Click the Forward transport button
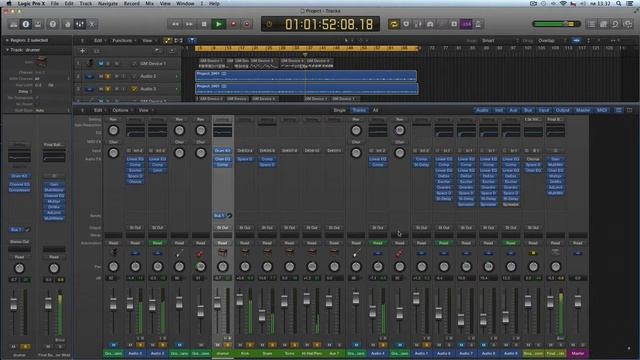 point(189,24)
